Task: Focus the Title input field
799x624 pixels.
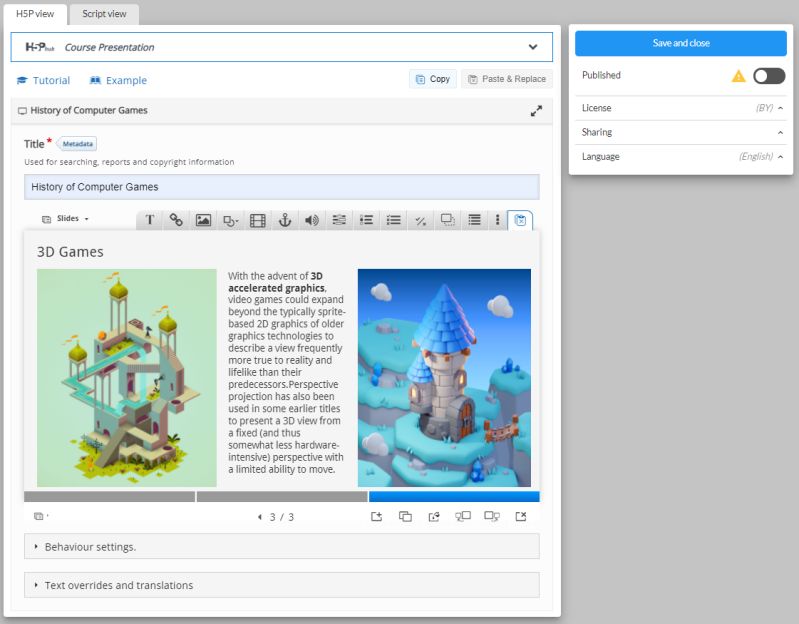Action: pos(281,187)
